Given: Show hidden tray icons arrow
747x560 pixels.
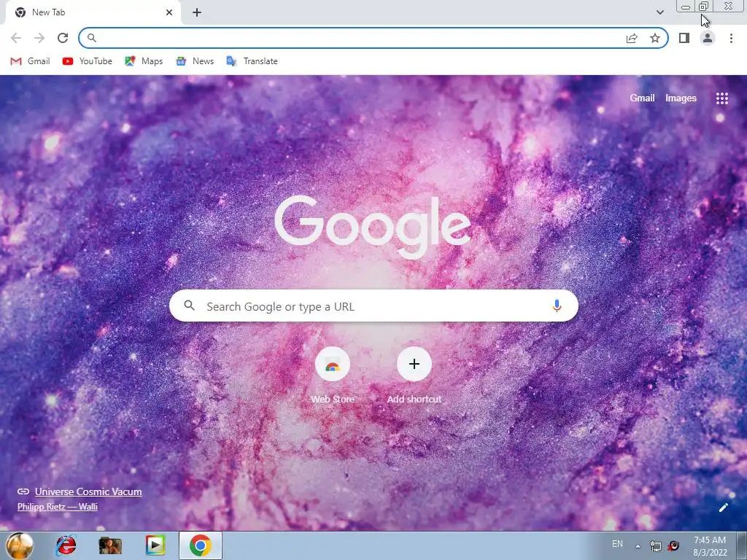Looking at the screenshot, I should [x=638, y=546].
